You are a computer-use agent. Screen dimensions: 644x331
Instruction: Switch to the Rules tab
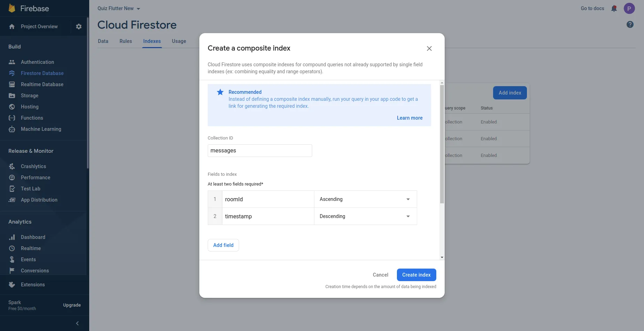coord(125,41)
